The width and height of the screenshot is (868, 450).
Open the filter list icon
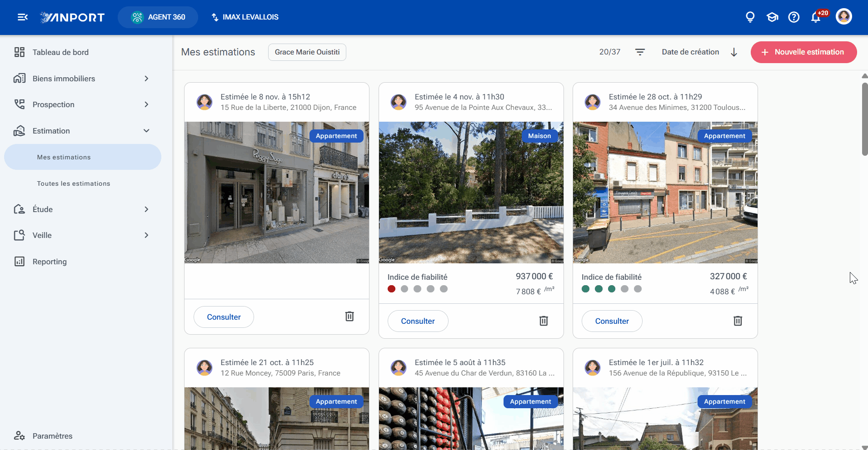[x=640, y=52]
